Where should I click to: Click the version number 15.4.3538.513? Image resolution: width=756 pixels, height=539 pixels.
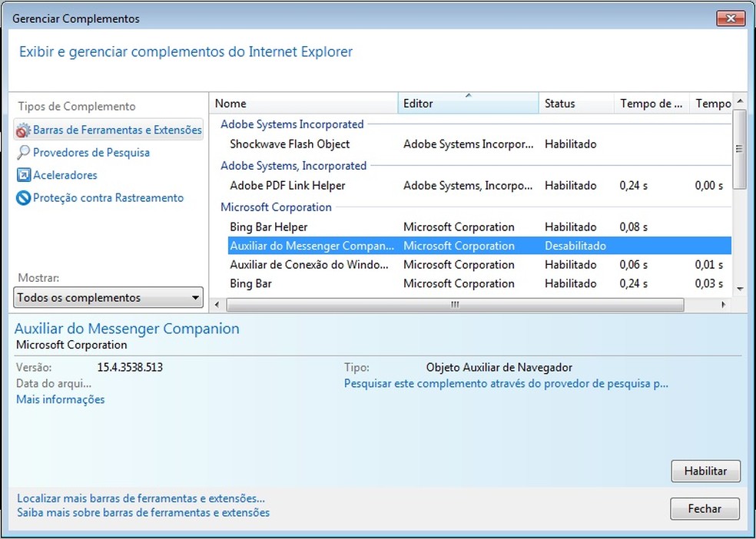pyautogui.click(x=130, y=368)
